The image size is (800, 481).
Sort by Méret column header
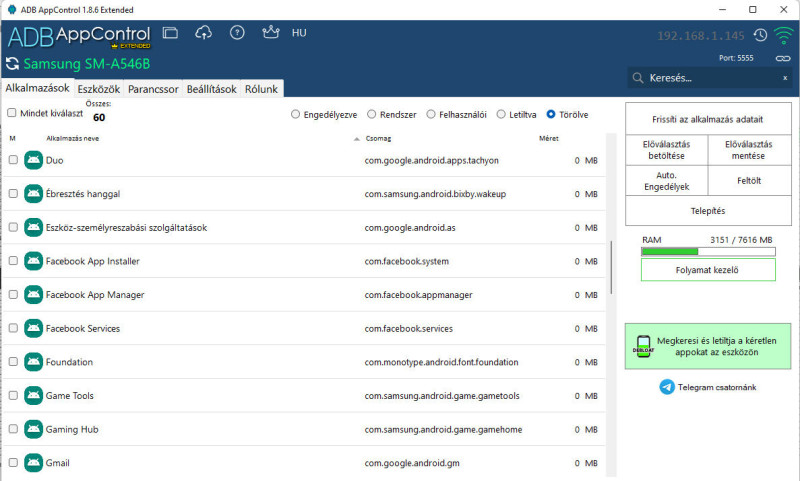548,139
